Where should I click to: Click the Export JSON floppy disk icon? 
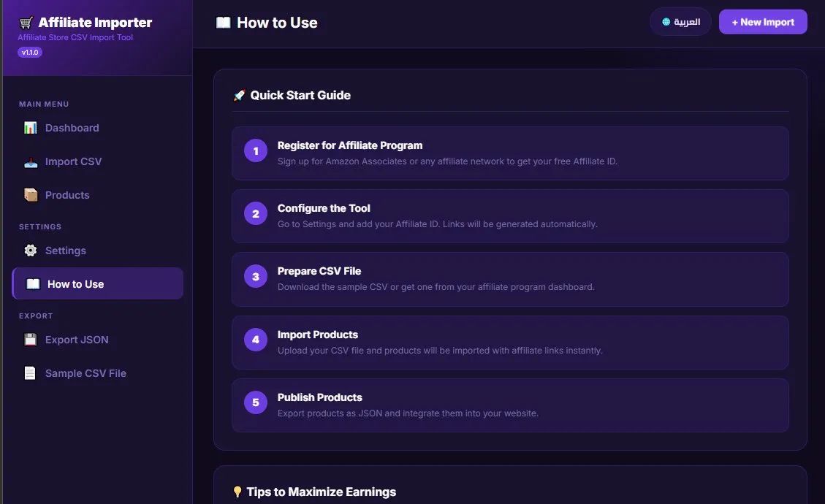(30, 340)
